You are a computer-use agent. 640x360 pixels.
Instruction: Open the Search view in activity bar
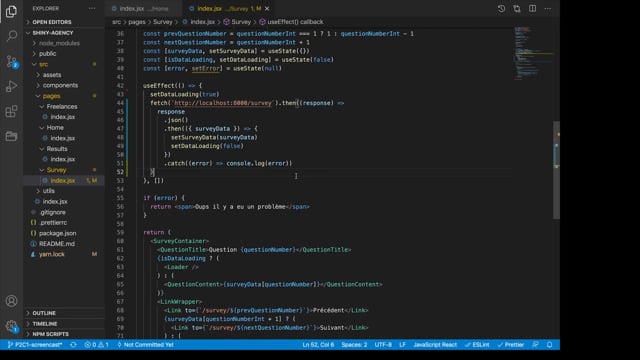tap(11, 36)
